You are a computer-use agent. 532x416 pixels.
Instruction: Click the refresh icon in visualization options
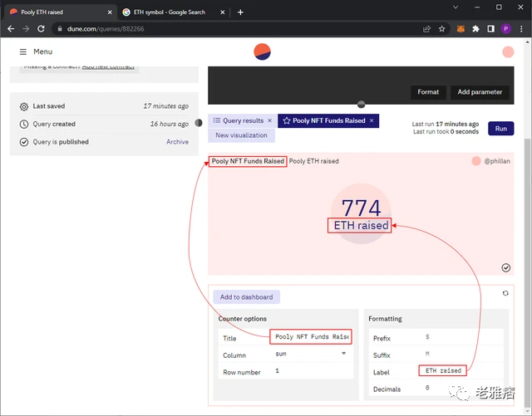[505, 293]
